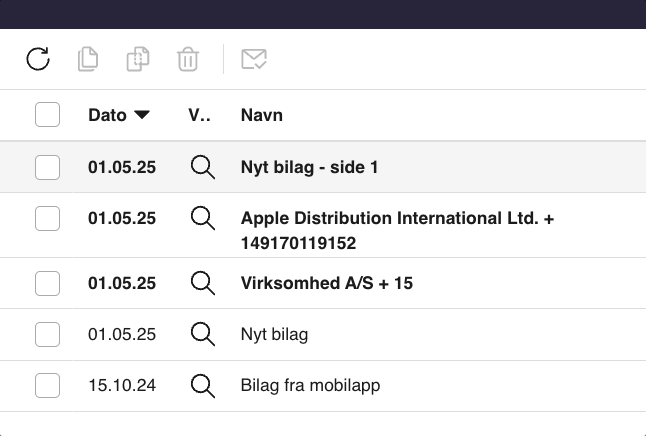Select checkbox for Virksomhed A/S + 15
The image size is (646, 436).
[47, 283]
